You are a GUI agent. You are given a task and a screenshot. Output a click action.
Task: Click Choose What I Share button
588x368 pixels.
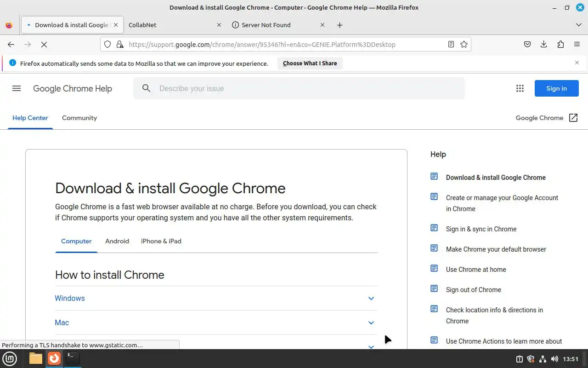tap(310, 63)
